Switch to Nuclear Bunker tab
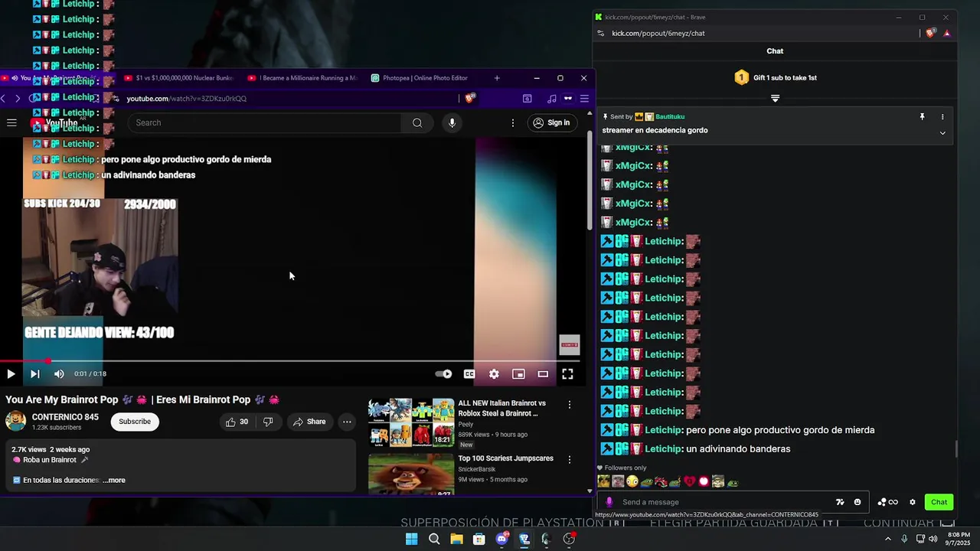The image size is (980, 551). pos(178,78)
